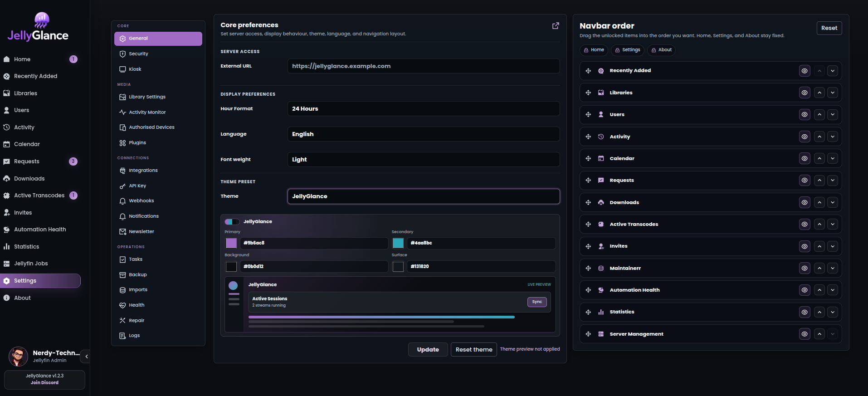Go to Library Settings
Viewport: 868px width, 396px height.
158,97
